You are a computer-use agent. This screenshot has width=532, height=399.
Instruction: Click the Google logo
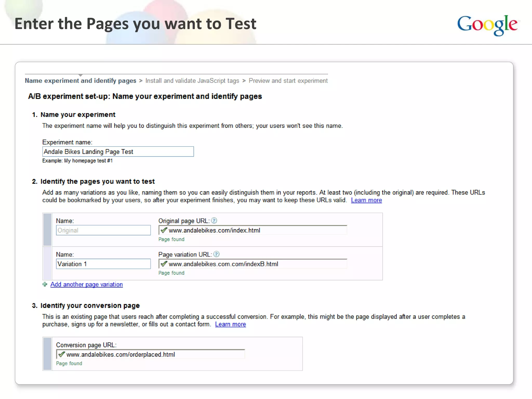487,25
